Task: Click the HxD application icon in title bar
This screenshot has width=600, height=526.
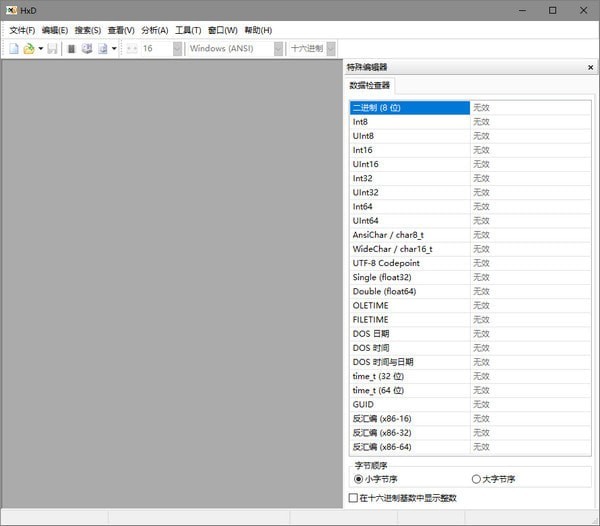Action: click(x=10, y=10)
